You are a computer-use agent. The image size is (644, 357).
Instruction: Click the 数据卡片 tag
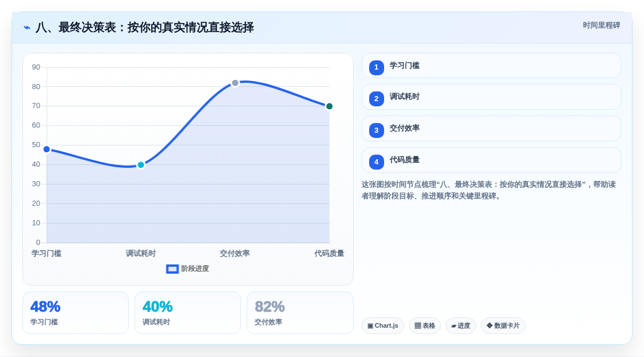(x=503, y=326)
